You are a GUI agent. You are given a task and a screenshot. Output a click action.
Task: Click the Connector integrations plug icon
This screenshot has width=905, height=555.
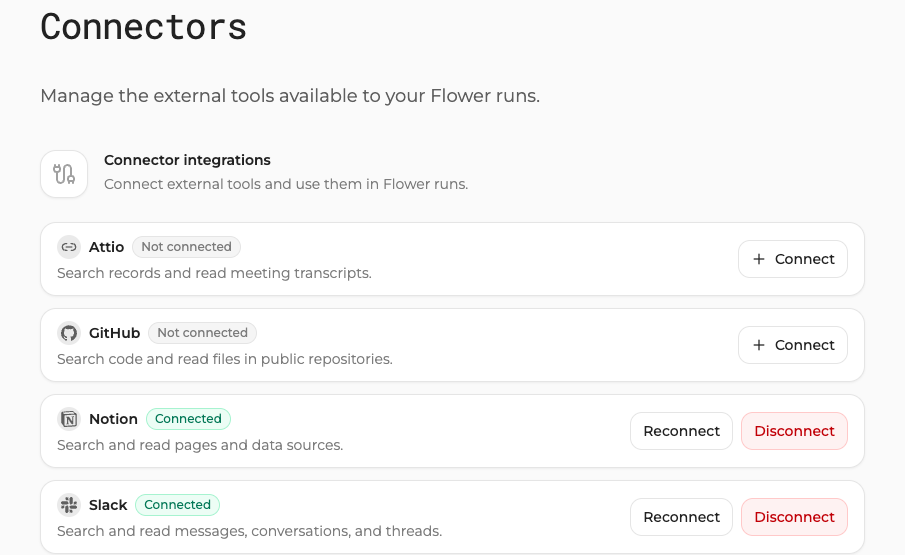(64, 174)
